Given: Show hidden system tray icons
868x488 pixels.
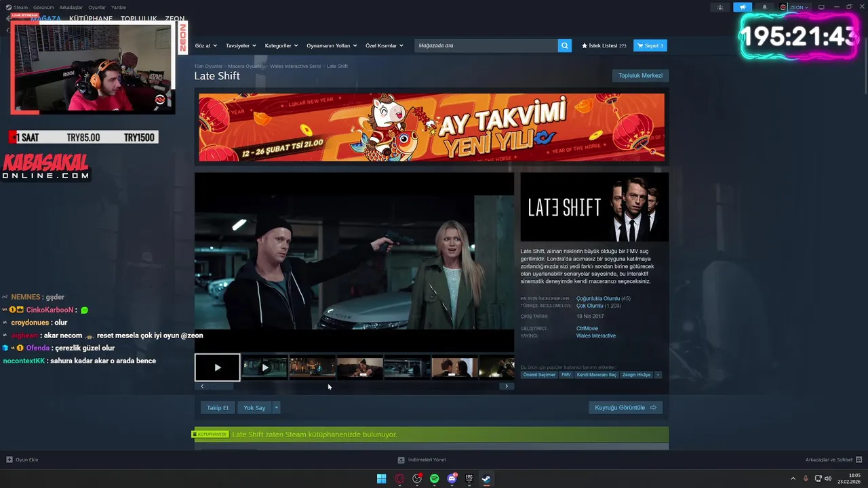Looking at the screenshot, I should pos(793,479).
